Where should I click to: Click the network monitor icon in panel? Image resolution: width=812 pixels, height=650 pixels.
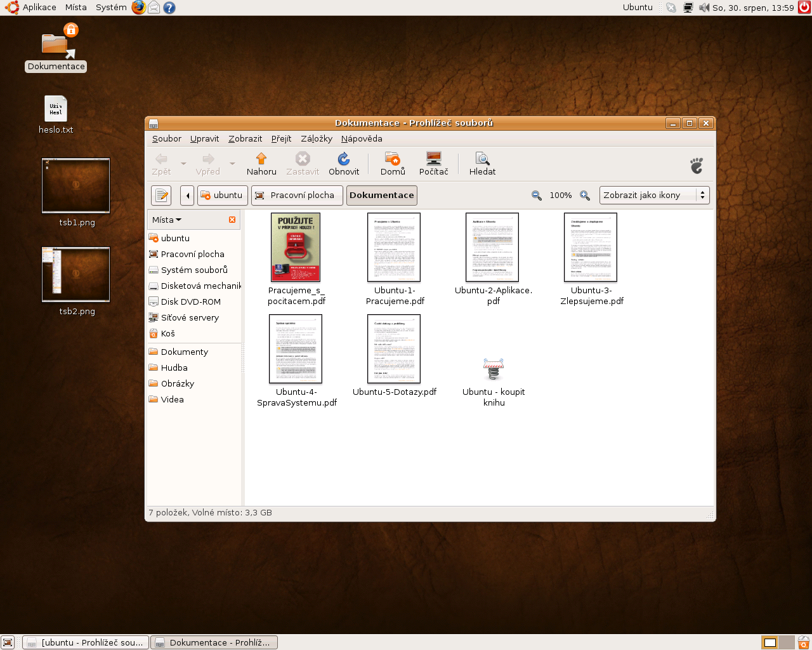688,8
